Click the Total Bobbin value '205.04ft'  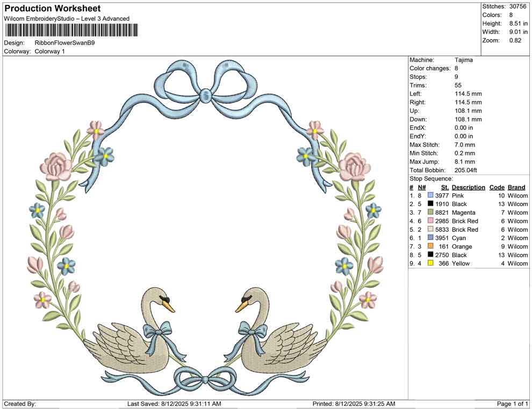466,170
